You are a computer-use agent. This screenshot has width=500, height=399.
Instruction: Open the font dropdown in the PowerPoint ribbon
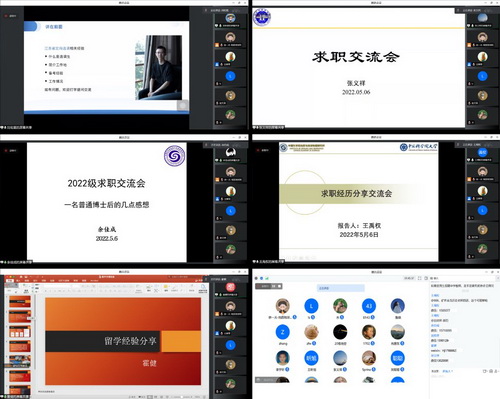point(57,285)
